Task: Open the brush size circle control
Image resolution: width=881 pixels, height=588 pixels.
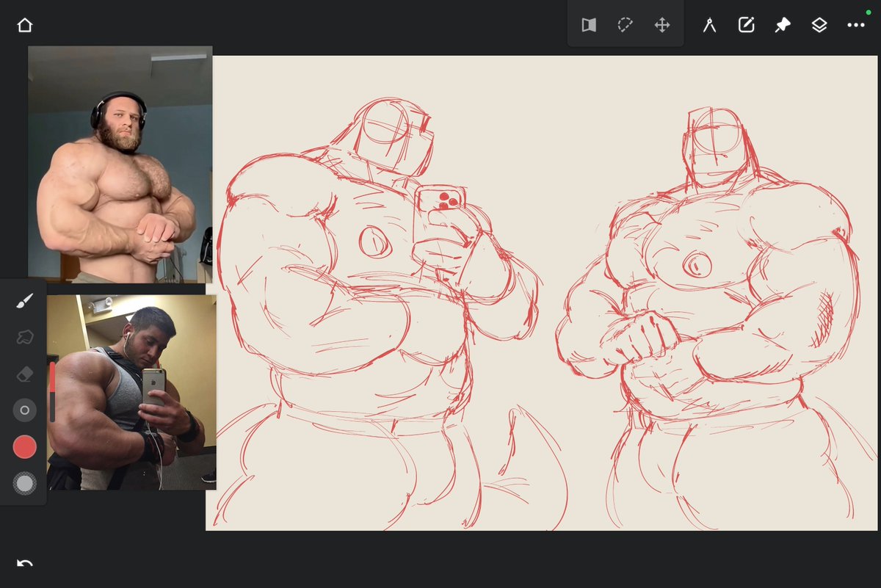Action: click(24, 410)
